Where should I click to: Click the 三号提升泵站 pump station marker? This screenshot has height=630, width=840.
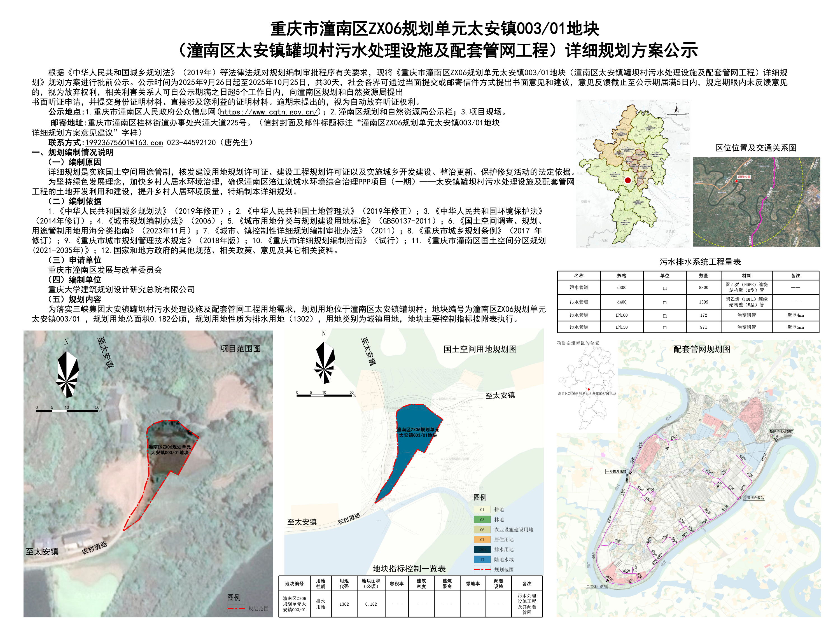point(739,498)
